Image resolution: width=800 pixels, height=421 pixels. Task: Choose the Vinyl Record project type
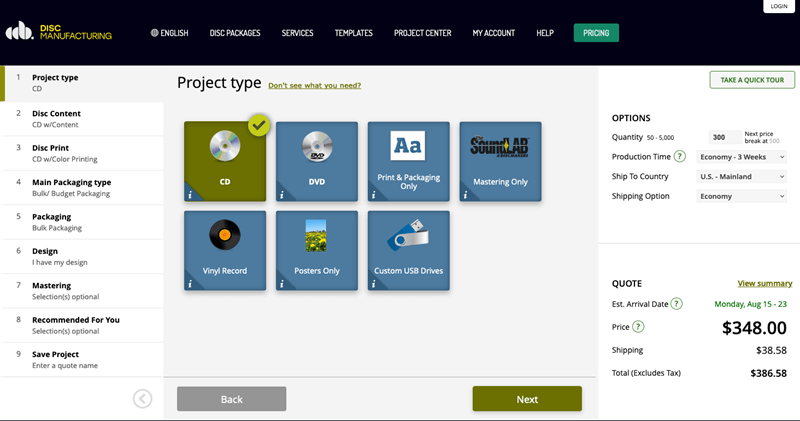(x=225, y=249)
